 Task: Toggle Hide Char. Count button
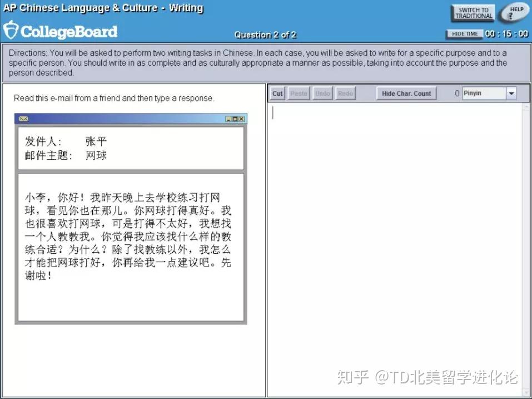406,93
